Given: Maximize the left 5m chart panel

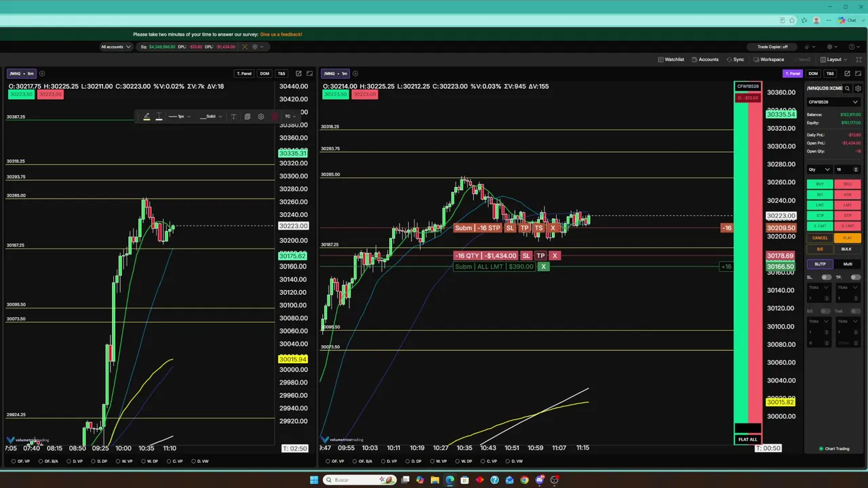Looking at the screenshot, I should 310,73.
